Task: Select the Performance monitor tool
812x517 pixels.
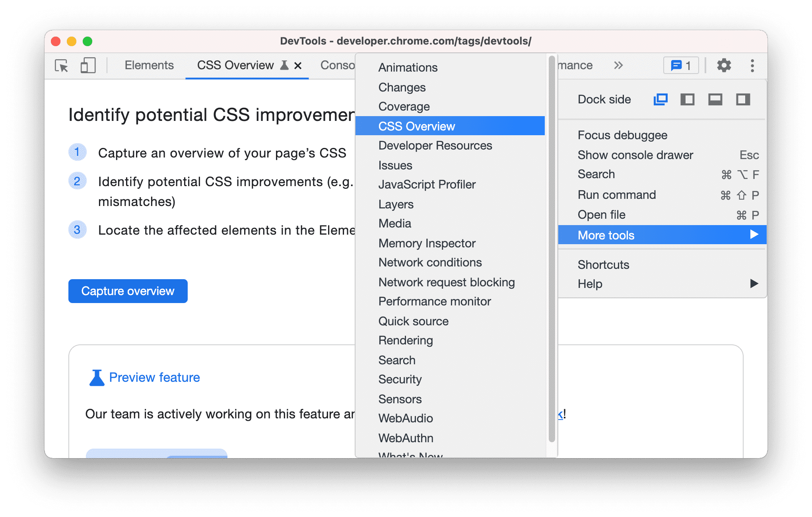Action: (x=435, y=302)
